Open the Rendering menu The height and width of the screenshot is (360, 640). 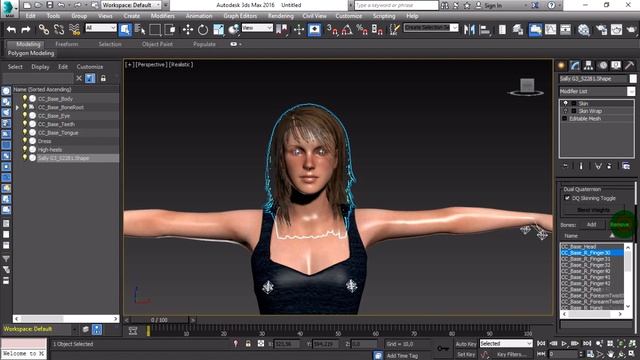point(280,16)
